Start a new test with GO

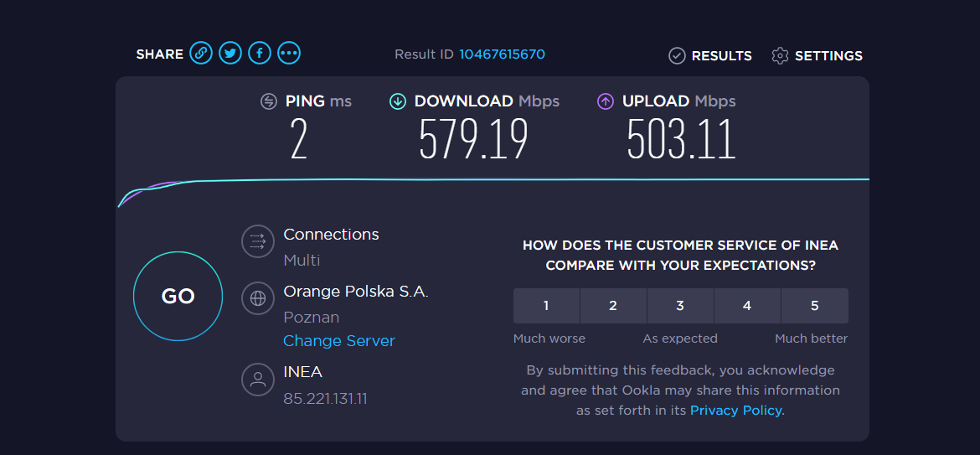pos(178,297)
